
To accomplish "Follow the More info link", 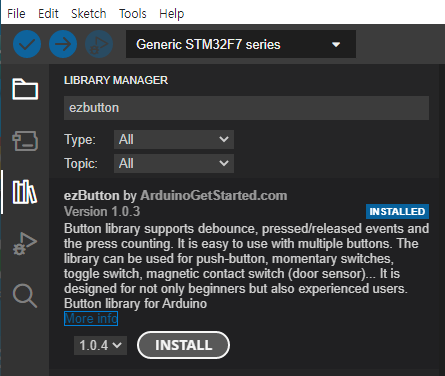I will tap(91, 319).
